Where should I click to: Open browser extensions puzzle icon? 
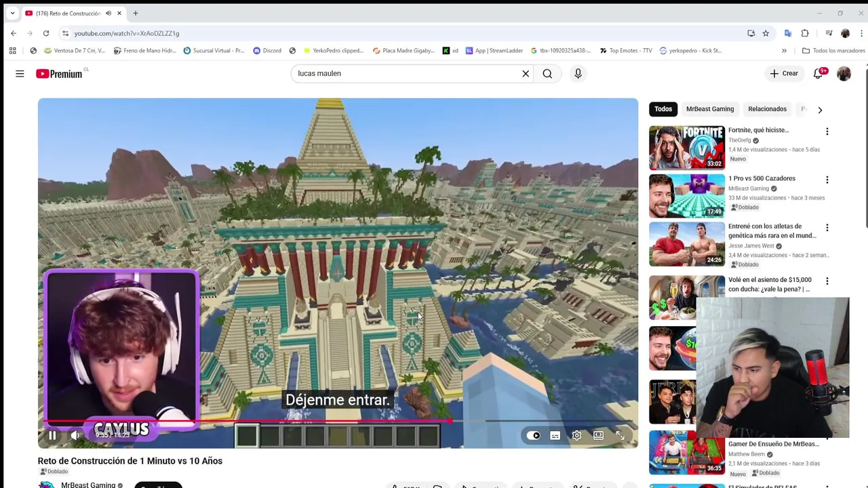point(805,33)
